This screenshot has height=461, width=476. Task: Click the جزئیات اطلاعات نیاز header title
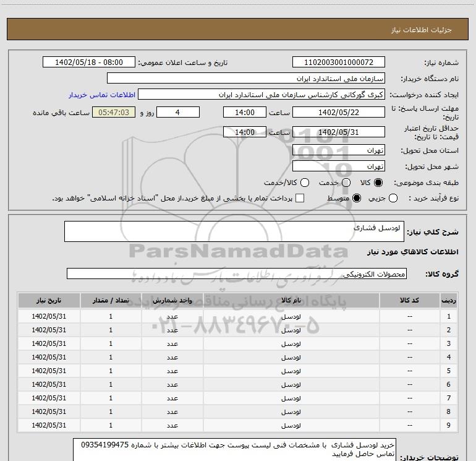(x=422, y=30)
